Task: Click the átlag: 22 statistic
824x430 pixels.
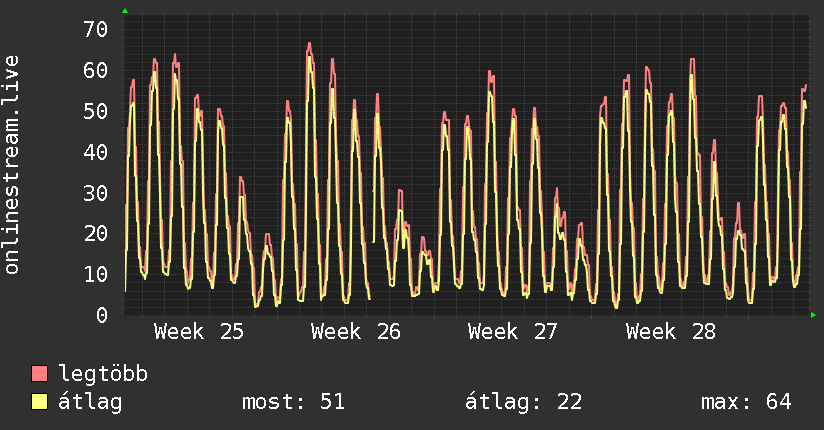Action: click(x=523, y=402)
